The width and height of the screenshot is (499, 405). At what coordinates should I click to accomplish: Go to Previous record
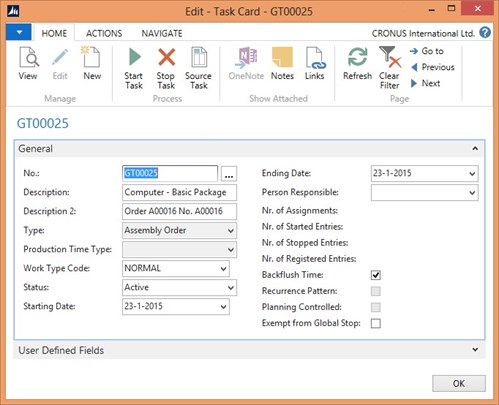(x=433, y=67)
